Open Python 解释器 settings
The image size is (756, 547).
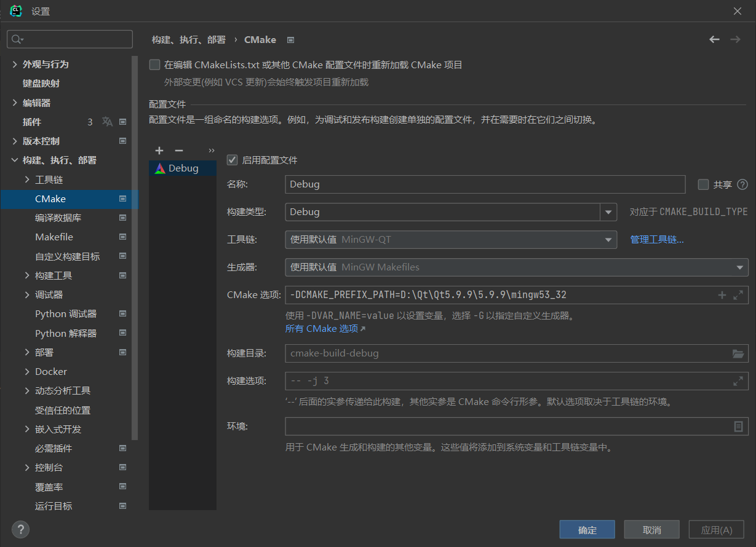66,333
